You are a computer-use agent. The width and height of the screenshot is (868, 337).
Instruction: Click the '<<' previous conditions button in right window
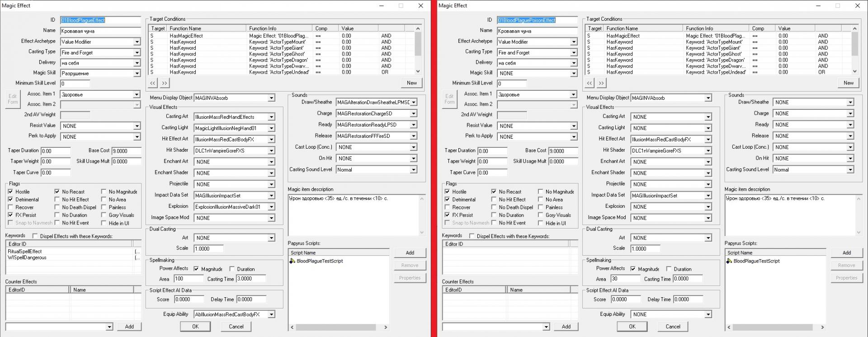click(590, 83)
